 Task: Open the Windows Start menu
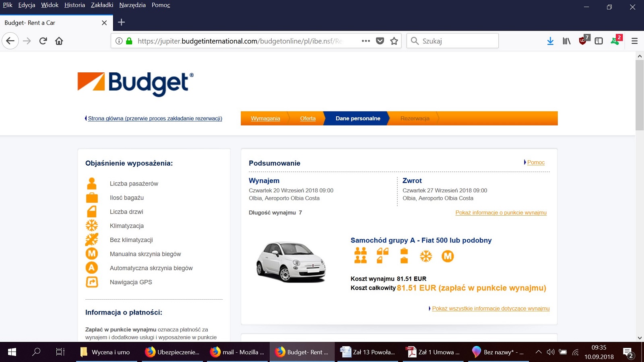[x=12, y=352]
